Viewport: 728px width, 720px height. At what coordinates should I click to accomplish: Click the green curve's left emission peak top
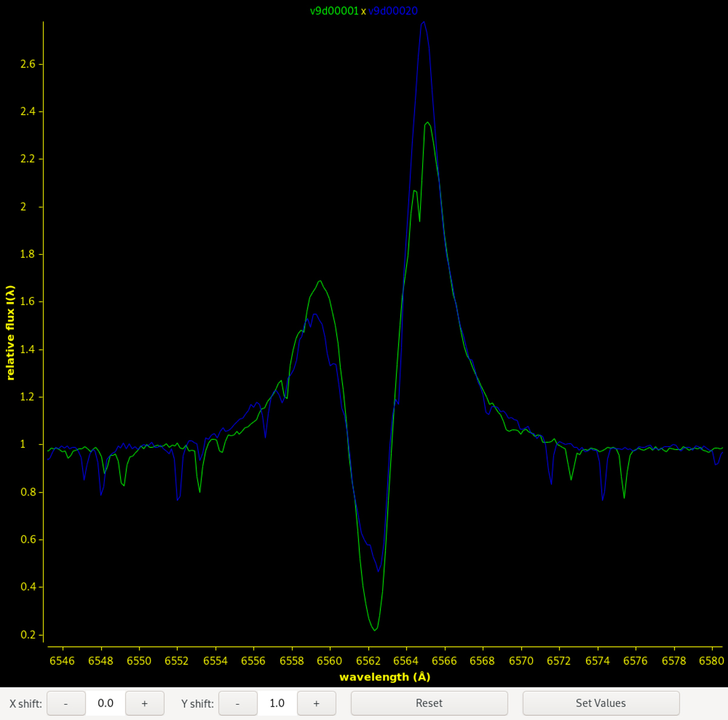[320, 281]
